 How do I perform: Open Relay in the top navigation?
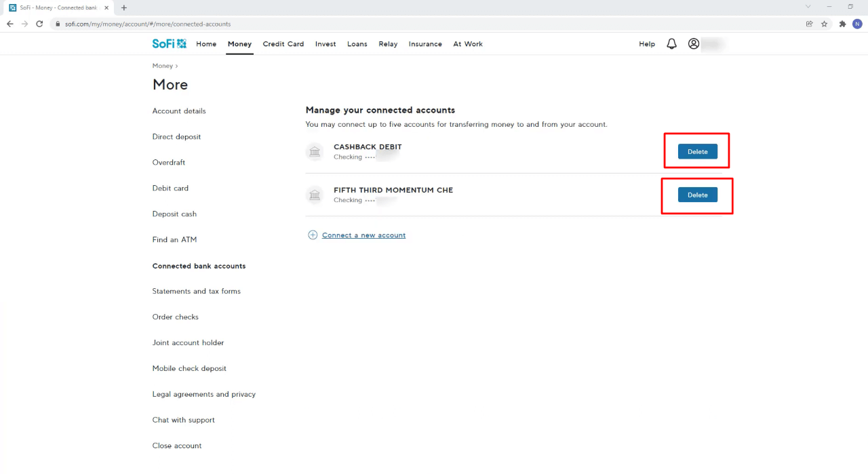point(388,44)
